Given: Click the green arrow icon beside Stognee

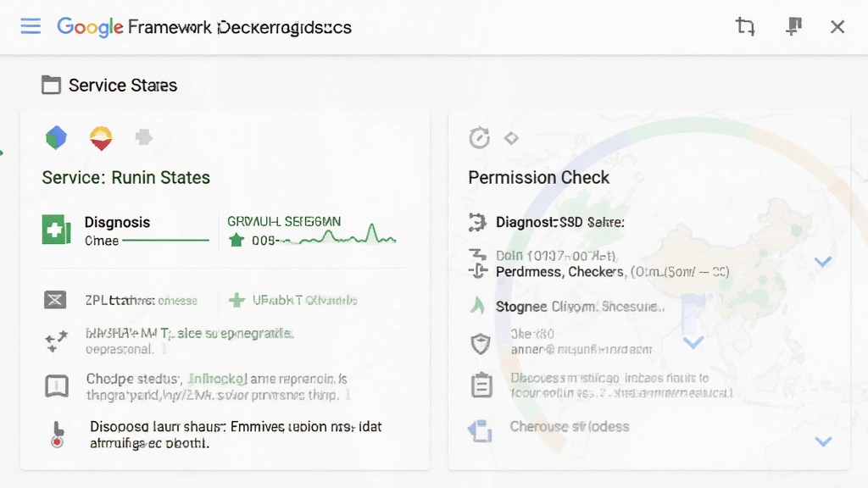Looking at the screenshot, I should pyautogui.click(x=478, y=305).
